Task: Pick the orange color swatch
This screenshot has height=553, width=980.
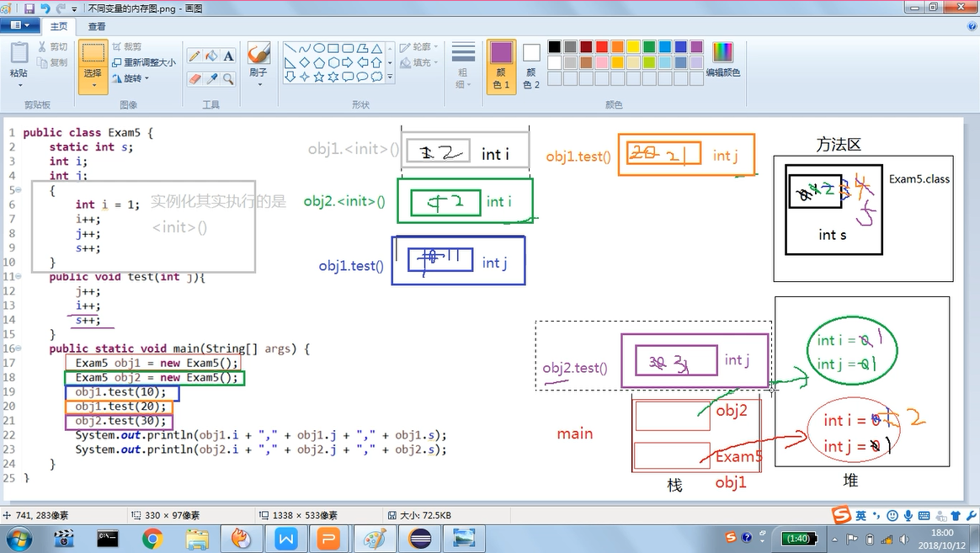Action: coord(617,47)
